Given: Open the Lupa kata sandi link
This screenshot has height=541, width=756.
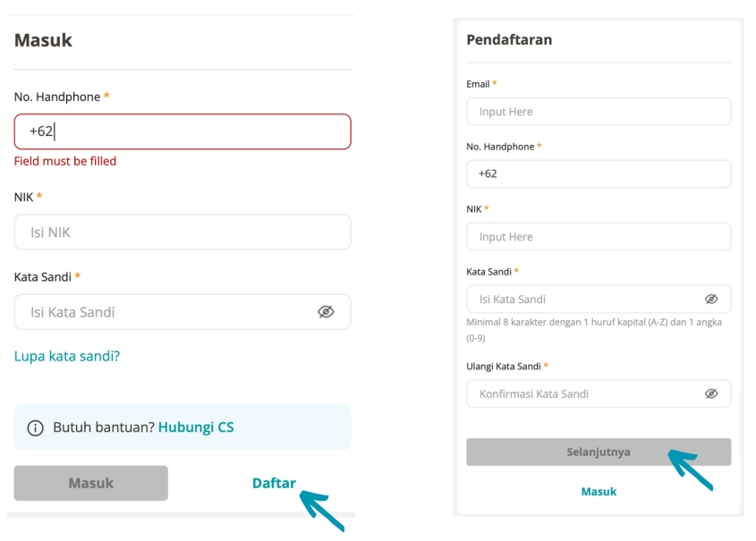Looking at the screenshot, I should [66, 356].
